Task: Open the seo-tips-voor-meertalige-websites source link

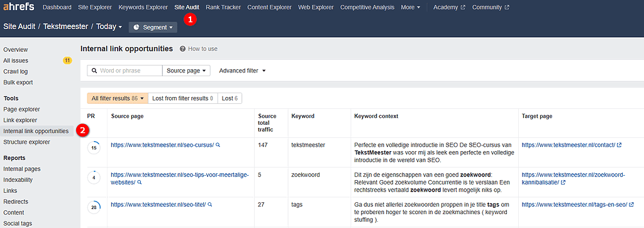Action: click(180, 178)
